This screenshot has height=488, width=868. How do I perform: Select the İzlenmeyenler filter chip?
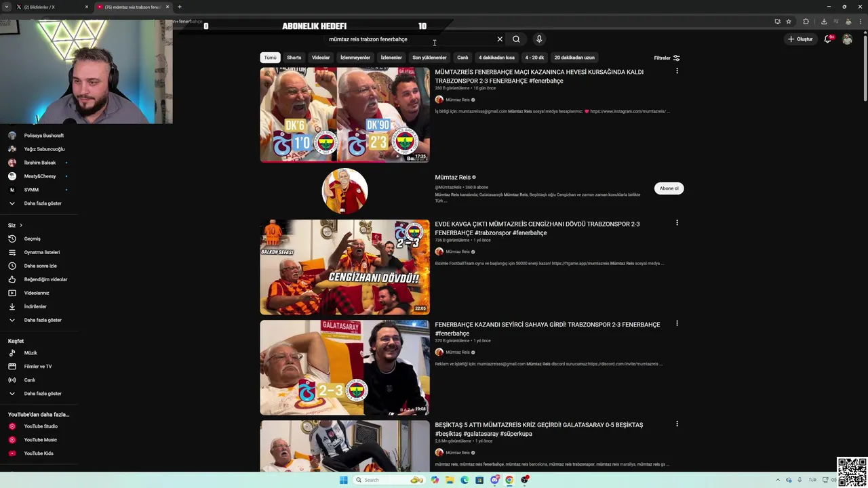[x=355, y=58]
